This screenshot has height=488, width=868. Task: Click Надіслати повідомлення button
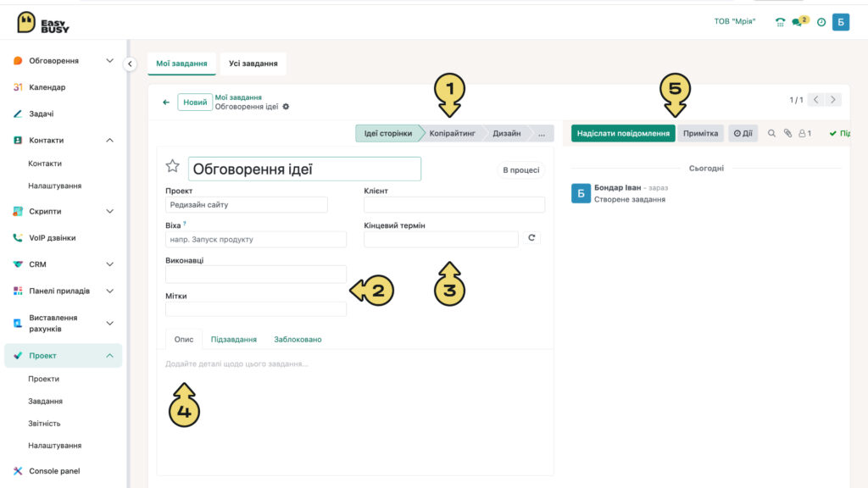[x=623, y=133]
